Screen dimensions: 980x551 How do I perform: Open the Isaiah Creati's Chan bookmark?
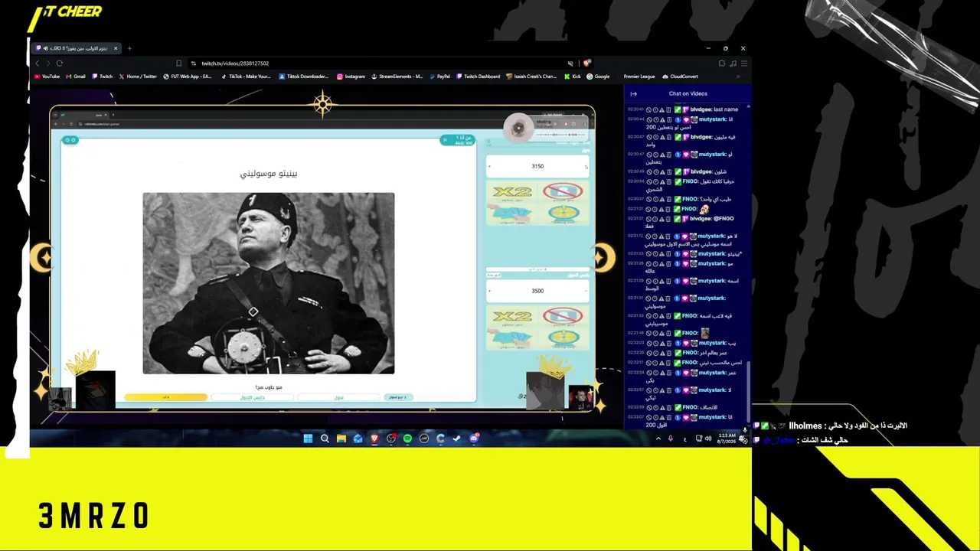[531, 77]
